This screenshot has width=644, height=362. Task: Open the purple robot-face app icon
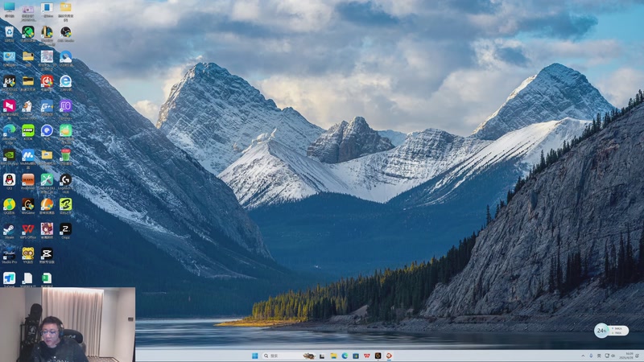[x=66, y=106]
